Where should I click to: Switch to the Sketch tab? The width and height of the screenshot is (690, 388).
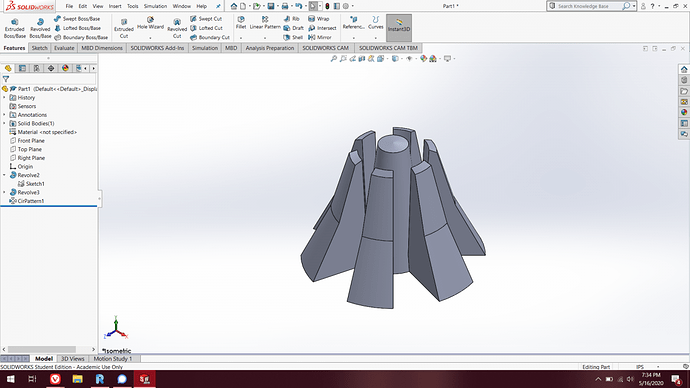point(40,48)
